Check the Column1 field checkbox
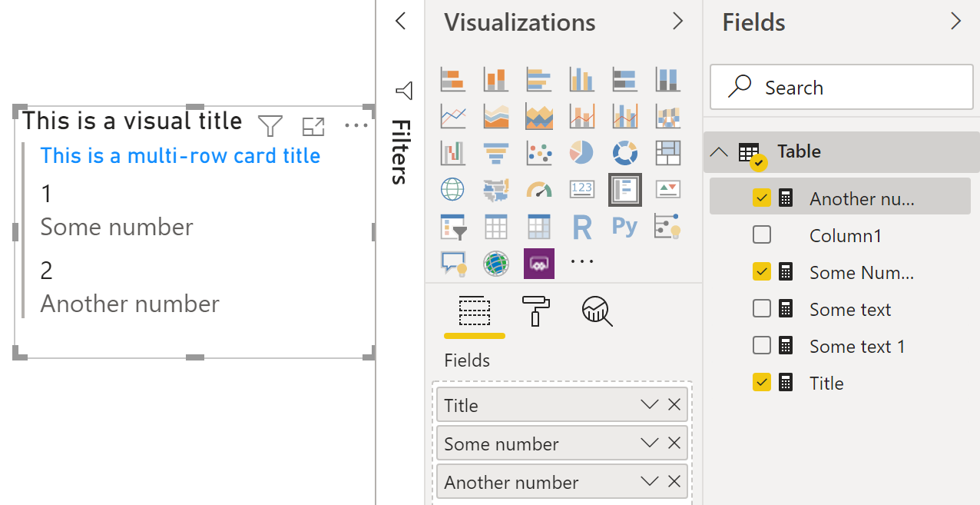The width and height of the screenshot is (980, 505). pos(762,235)
